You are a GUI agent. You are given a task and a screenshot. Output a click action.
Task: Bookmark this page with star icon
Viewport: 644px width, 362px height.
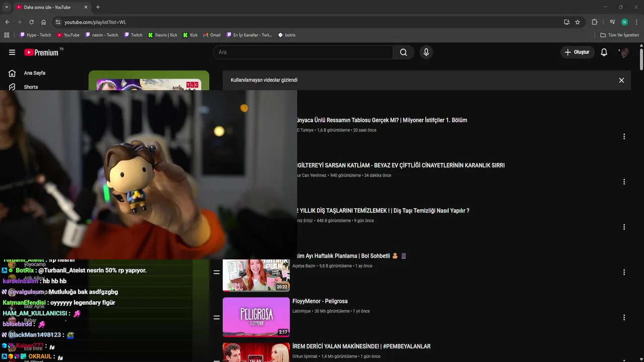[x=578, y=22]
